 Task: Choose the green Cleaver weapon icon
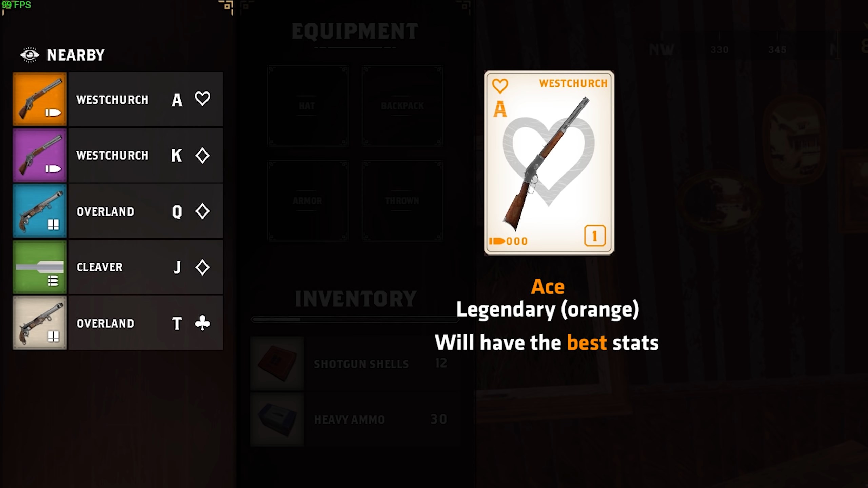tap(40, 267)
